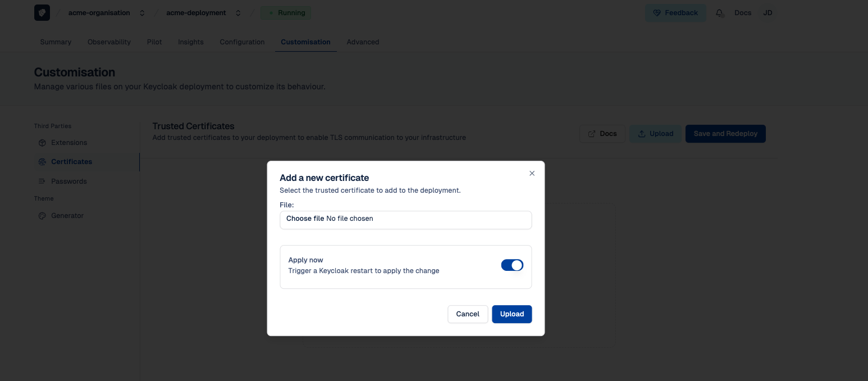This screenshot has height=381, width=868.
Task: Switch to the Observability tab
Action: 109,42
